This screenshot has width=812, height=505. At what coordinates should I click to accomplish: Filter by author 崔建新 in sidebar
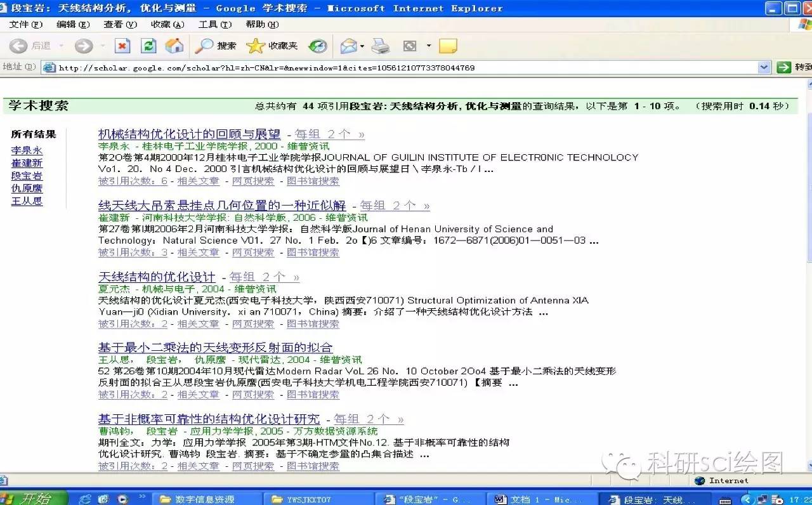click(x=27, y=163)
